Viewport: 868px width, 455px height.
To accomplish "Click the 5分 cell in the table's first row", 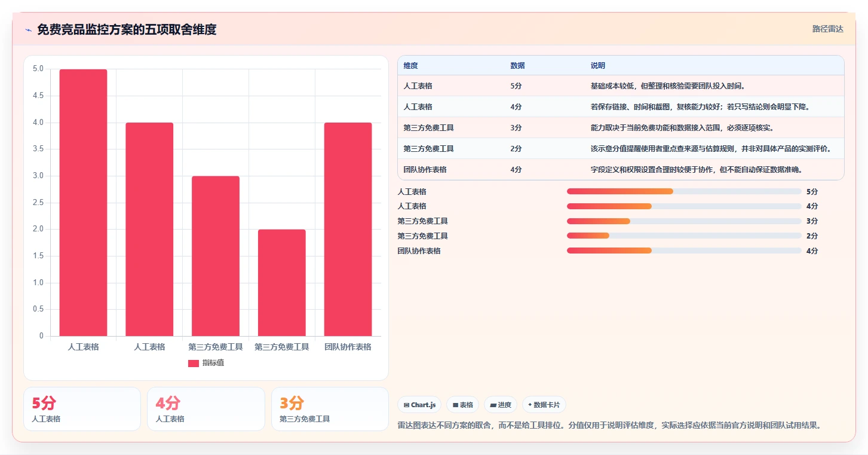I will (x=516, y=86).
